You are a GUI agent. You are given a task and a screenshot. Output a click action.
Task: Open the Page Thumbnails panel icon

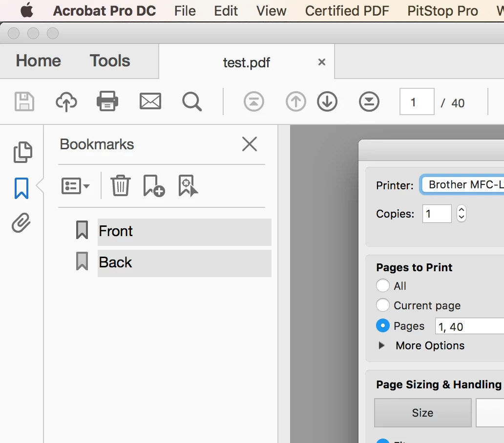(x=22, y=152)
